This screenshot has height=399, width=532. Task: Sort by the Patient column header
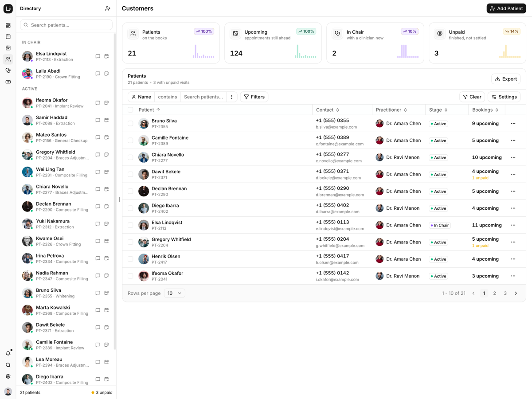click(149, 110)
